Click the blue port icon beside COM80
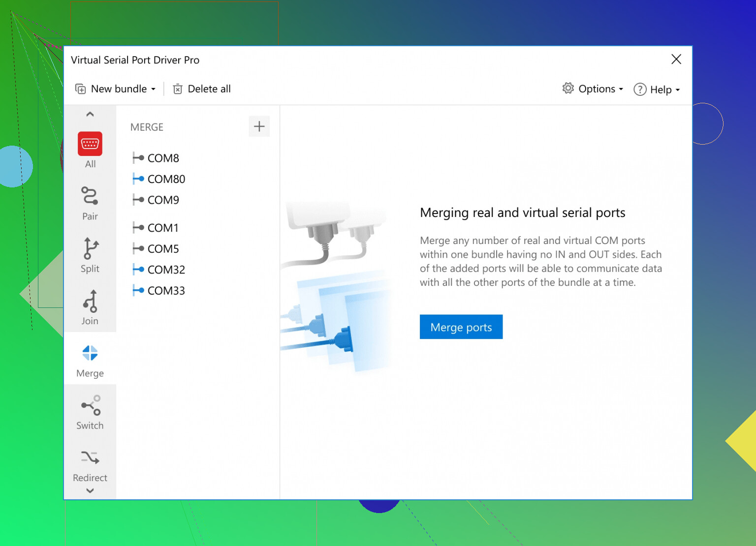Image resolution: width=756 pixels, height=546 pixels. 138,179
